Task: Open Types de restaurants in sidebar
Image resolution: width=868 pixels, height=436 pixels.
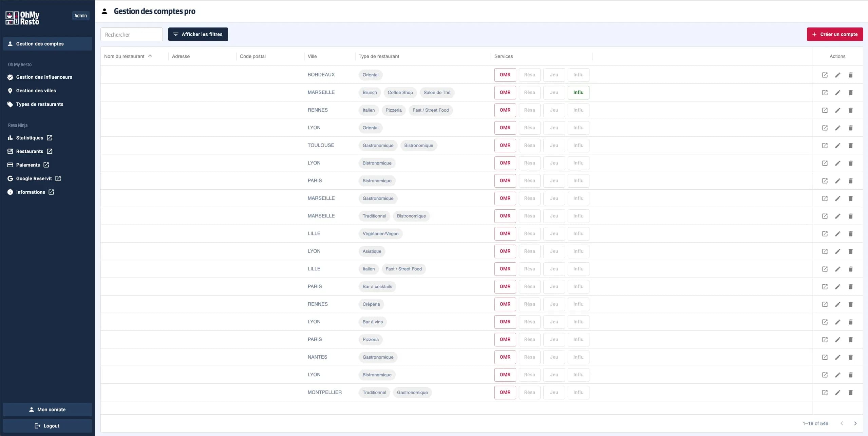Action: [40, 104]
